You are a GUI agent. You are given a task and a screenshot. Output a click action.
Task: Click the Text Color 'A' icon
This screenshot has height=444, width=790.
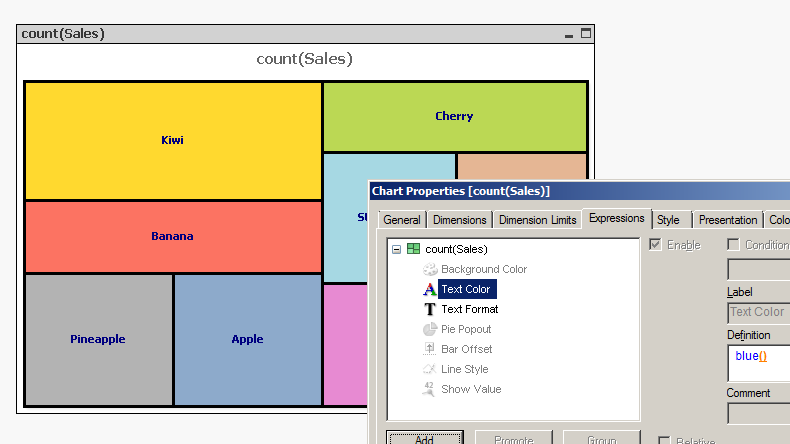430,289
